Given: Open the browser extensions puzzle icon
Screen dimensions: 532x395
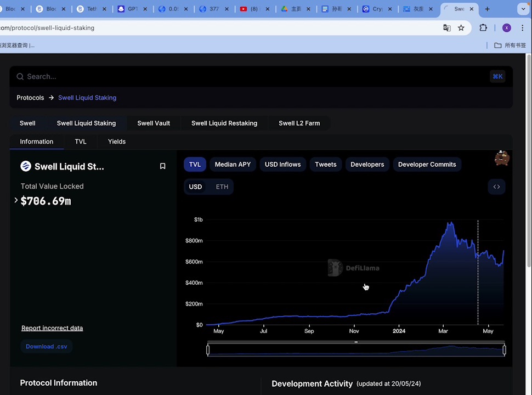Looking at the screenshot, I should [483, 28].
